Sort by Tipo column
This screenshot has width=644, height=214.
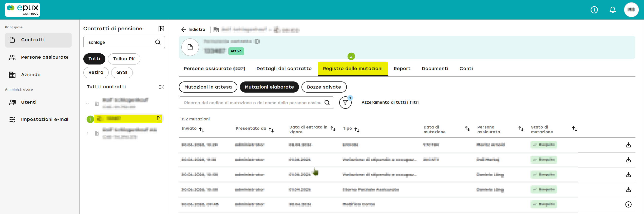point(357,130)
